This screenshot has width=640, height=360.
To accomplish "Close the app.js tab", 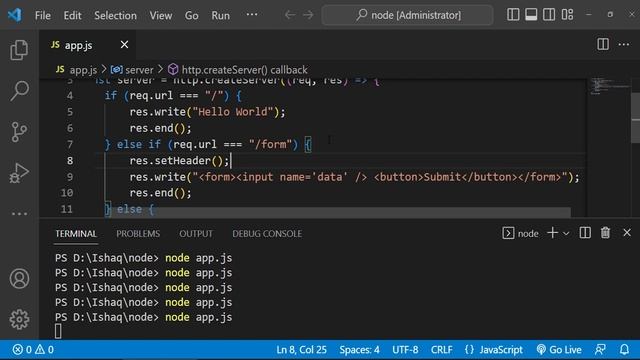I will point(124,44).
